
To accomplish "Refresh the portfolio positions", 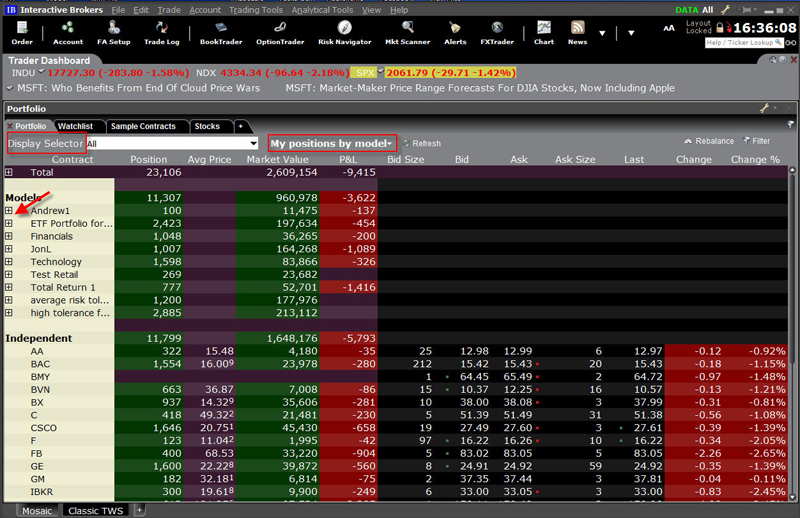I will coord(422,143).
